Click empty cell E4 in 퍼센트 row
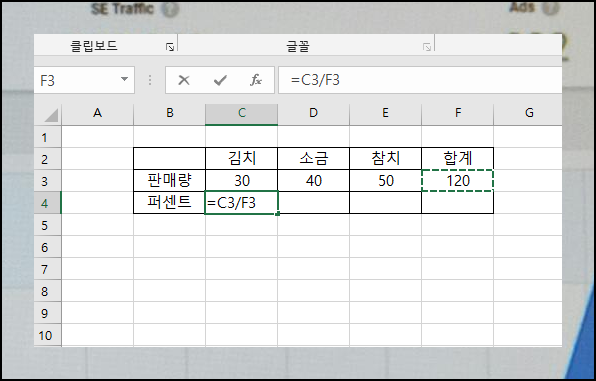The image size is (596, 381). click(x=385, y=203)
